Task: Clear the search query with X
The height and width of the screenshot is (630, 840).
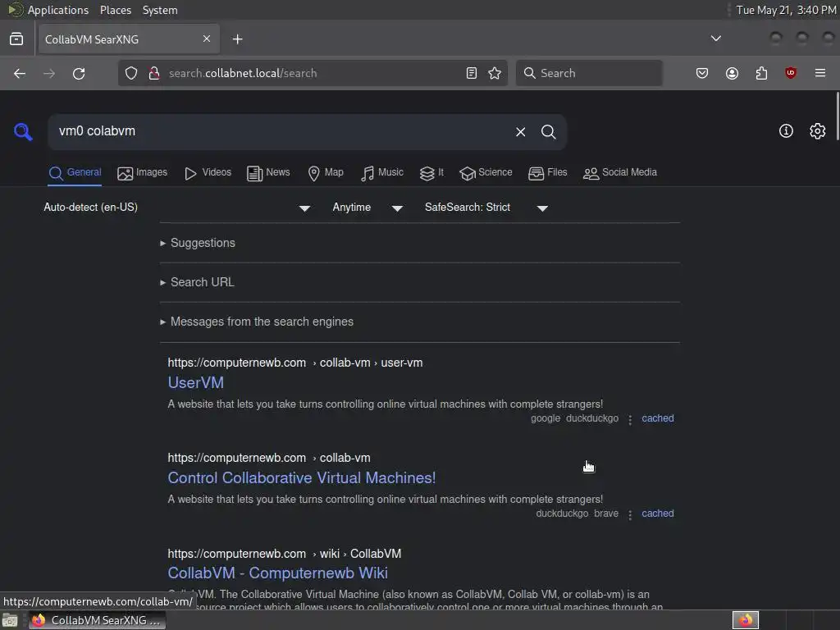Action: (521, 132)
